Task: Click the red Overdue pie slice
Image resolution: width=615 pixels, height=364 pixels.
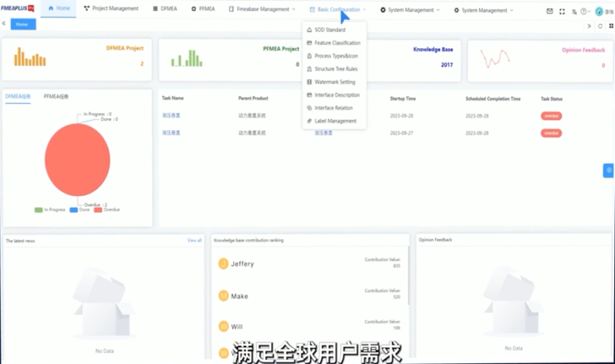Action: point(77,160)
